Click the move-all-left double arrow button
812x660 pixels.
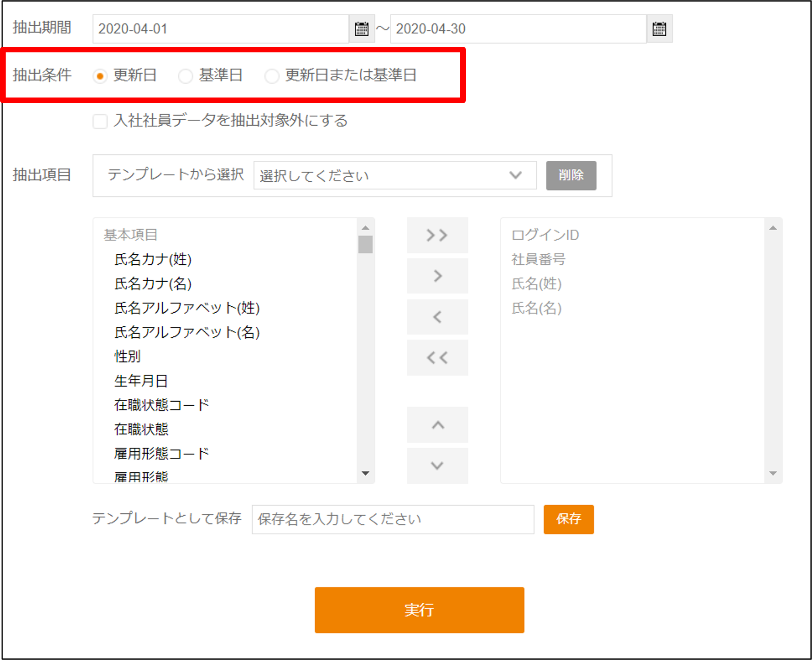pos(437,358)
